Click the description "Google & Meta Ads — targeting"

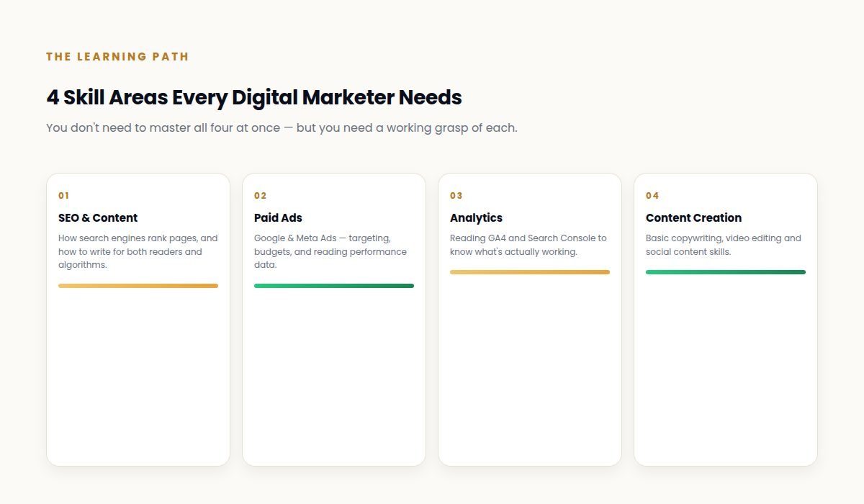pyautogui.click(x=330, y=251)
